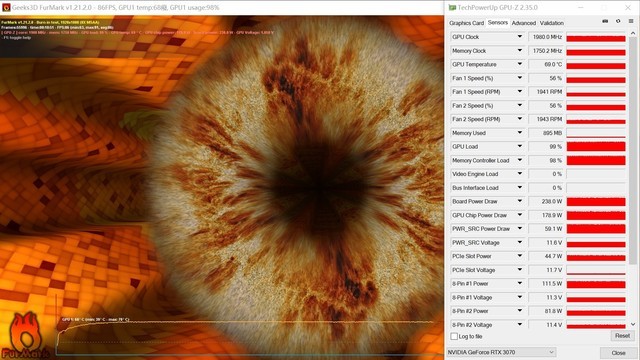Click the sensor list scroll up arrow
Screen dimensions: 640x360
pyautogui.click(x=633, y=33)
